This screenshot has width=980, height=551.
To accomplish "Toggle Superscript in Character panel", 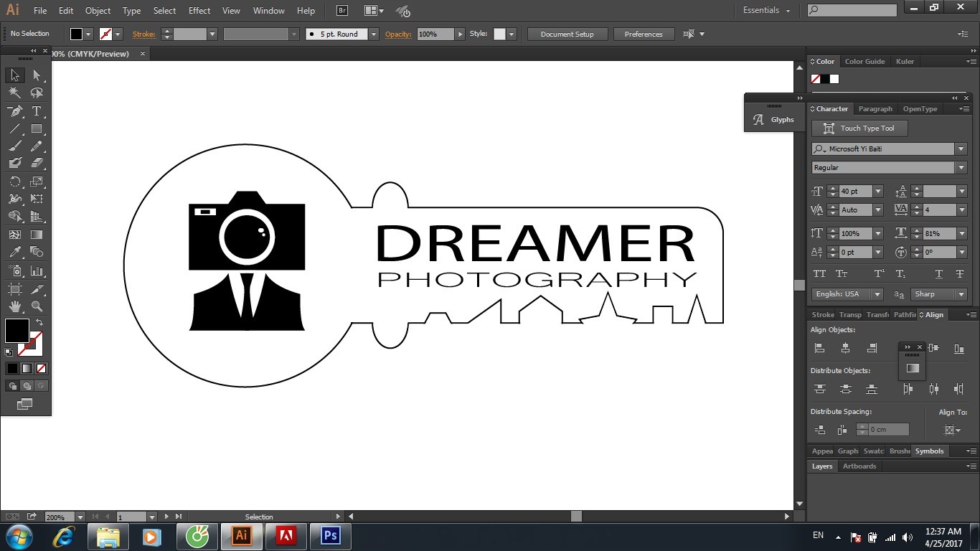I will (879, 274).
